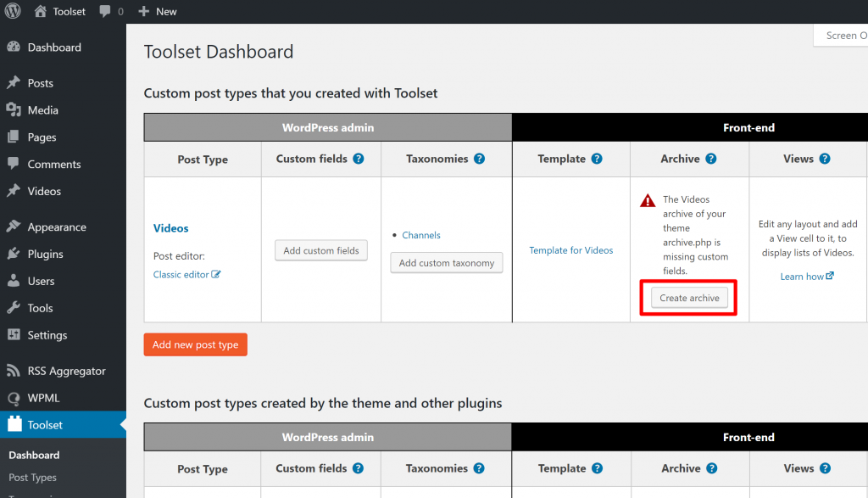Open help icon beside Archive, top table
Image resolution: width=868 pixels, height=498 pixels.
(x=711, y=159)
